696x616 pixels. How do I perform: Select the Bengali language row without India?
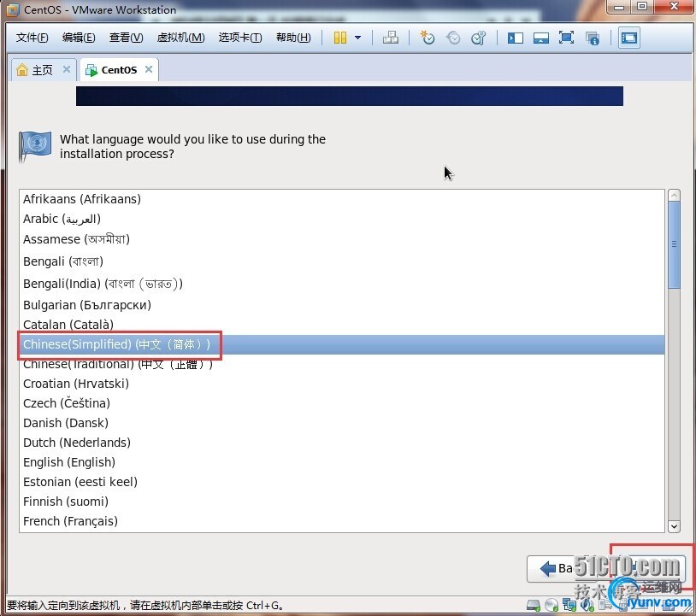coord(342,261)
